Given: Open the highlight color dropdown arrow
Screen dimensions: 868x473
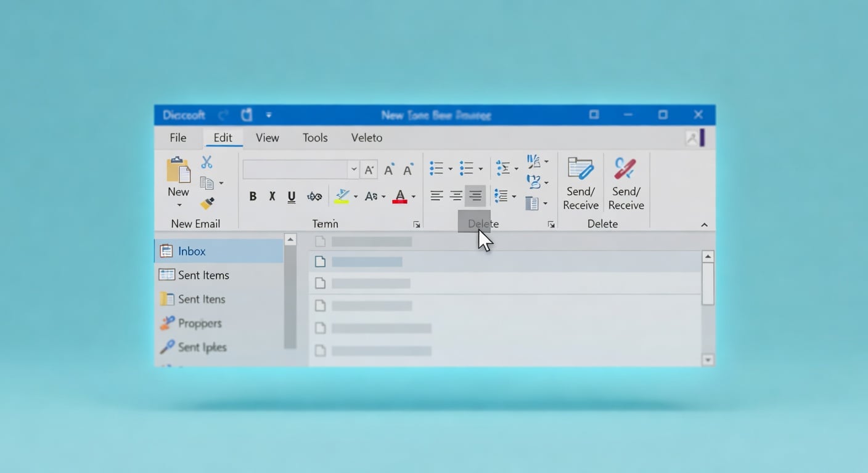Looking at the screenshot, I should pos(356,197).
